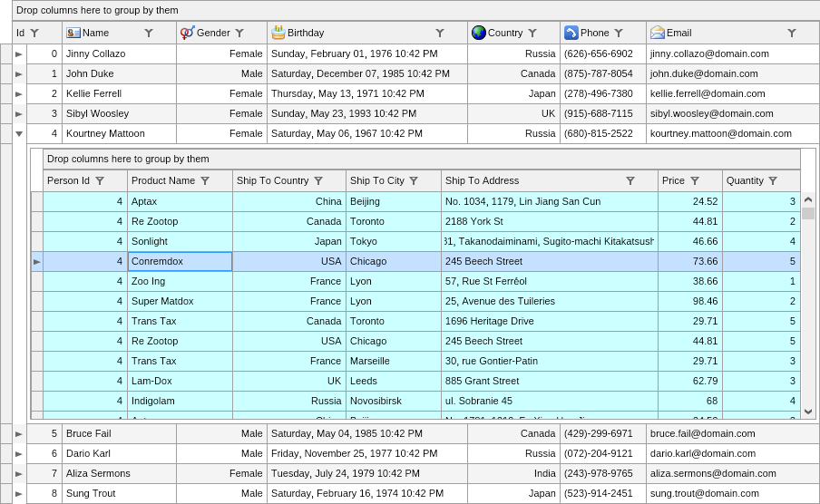The image size is (820, 504).
Task: Select row header of the Aptax row
Action: click(37, 201)
